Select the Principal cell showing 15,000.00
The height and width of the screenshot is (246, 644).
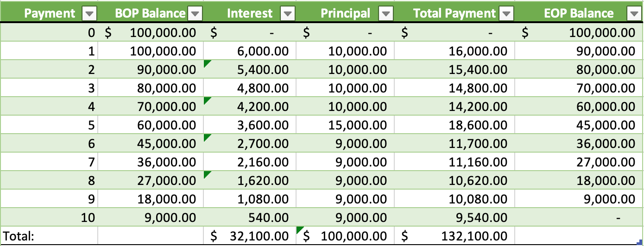click(x=345, y=125)
